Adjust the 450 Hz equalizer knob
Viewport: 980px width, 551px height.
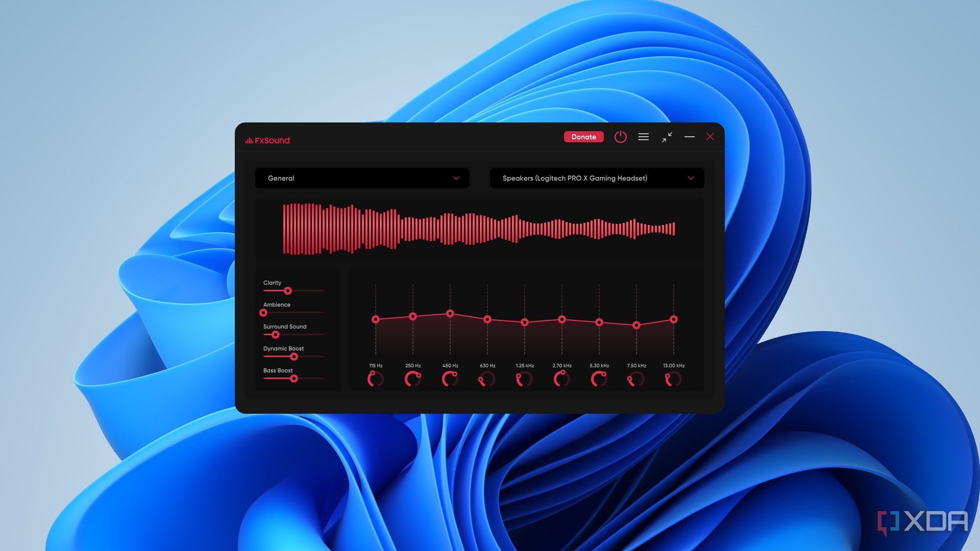tap(450, 380)
